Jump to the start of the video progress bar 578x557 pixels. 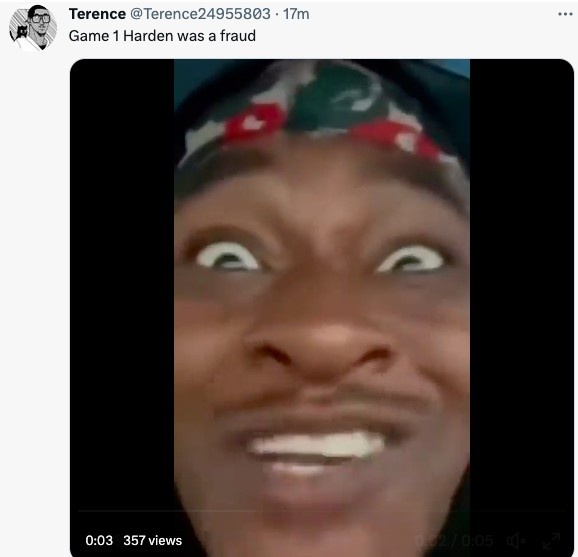pyautogui.click(x=80, y=511)
